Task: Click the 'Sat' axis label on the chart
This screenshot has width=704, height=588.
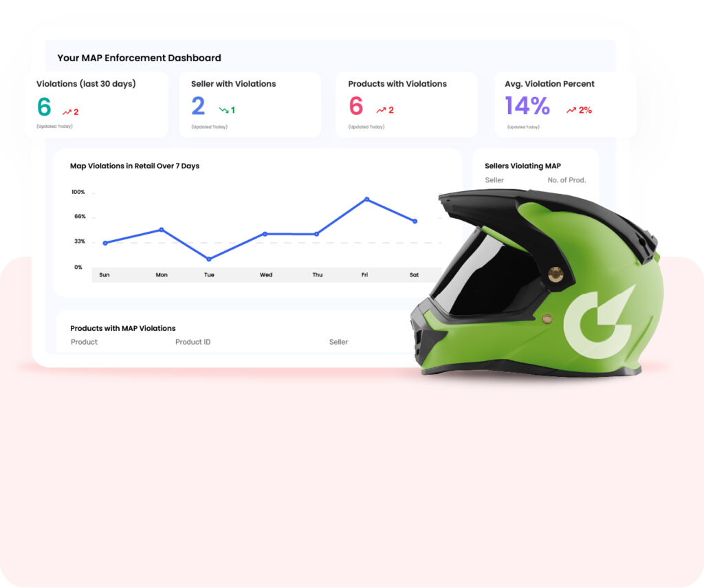Action: 414,274
